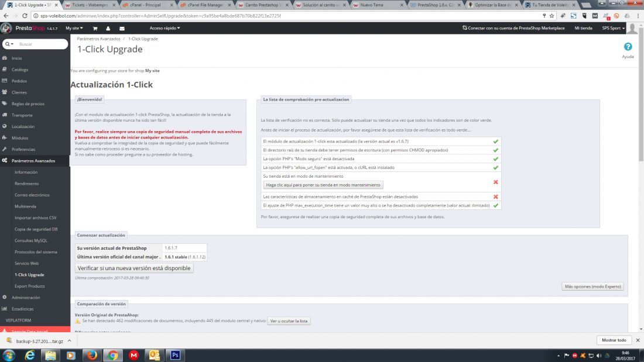Open Mi tienda link in header
Image resolution: width=644 pixels, height=362 pixels.
(x=583, y=28)
